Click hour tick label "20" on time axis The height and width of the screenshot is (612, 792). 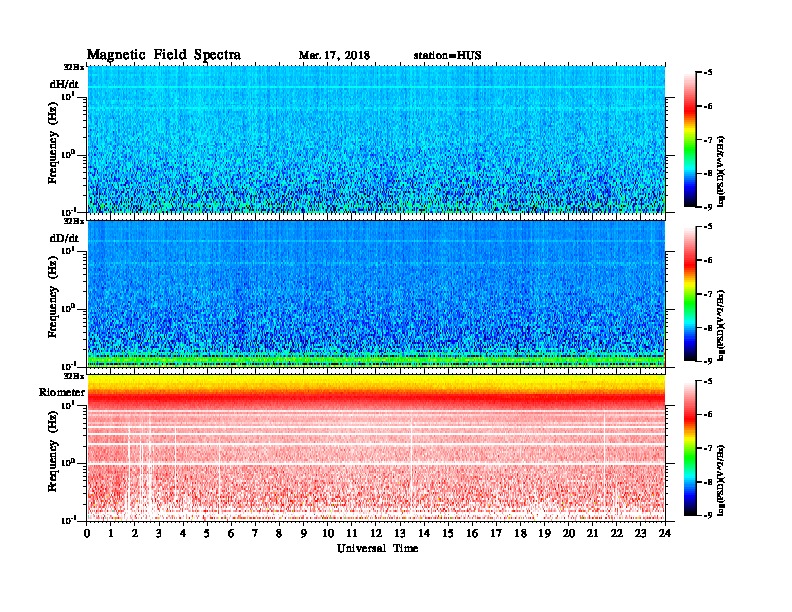click(x=569, y=533)
